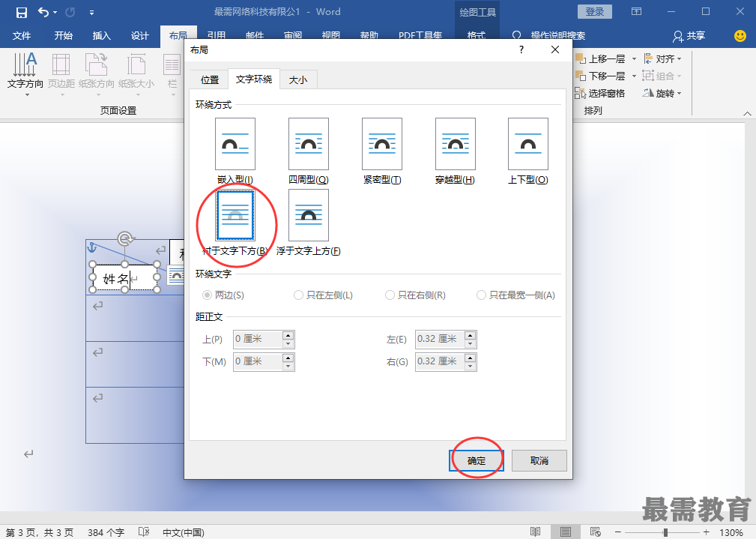Viewport: 756px width, 539px height.
Task: Click the zoom slider handle
Action: pos(665,532)
